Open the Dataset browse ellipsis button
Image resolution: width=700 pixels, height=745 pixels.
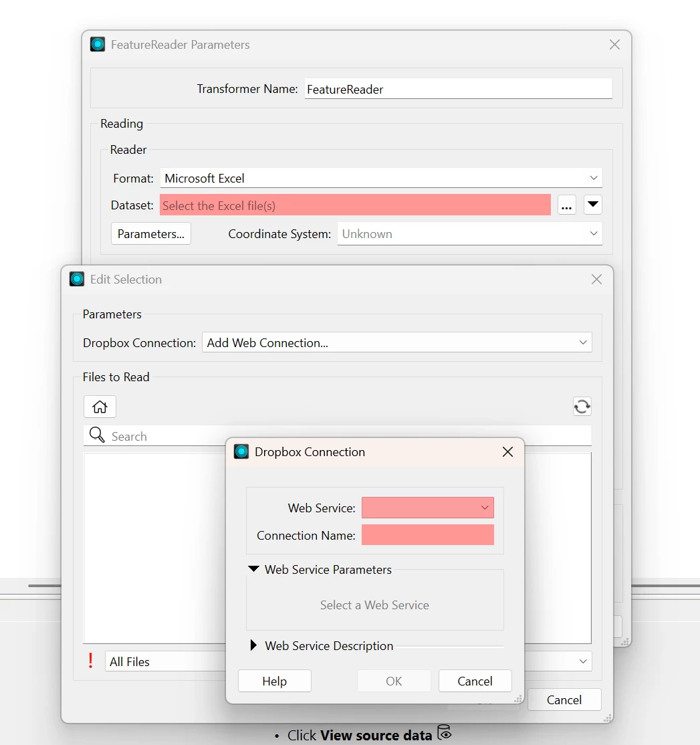(566, 205)
